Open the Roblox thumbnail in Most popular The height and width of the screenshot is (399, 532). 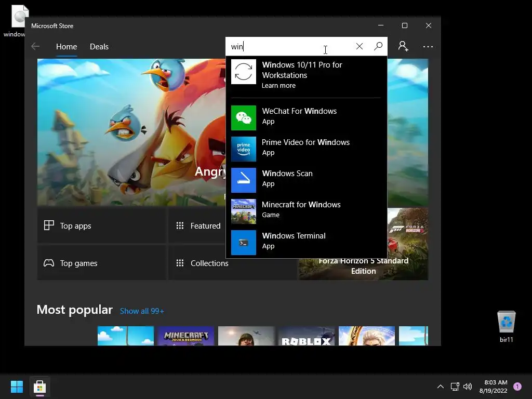click(x=307, y=336)
